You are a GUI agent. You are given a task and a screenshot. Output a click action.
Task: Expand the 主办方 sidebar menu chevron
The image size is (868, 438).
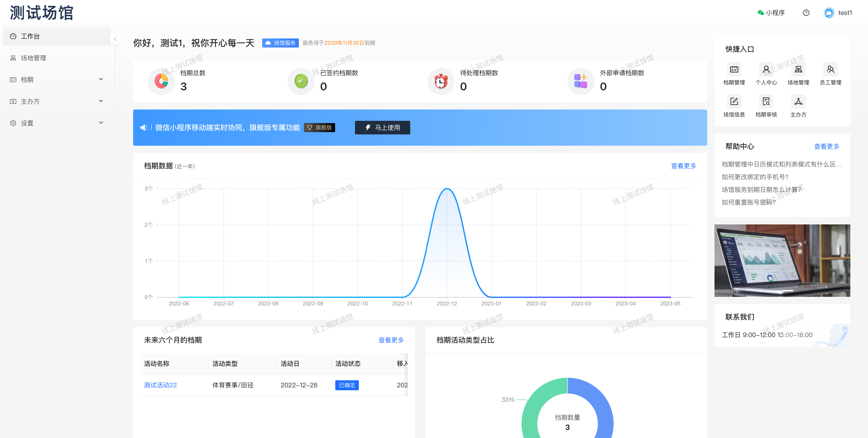[x=101, y=101]
